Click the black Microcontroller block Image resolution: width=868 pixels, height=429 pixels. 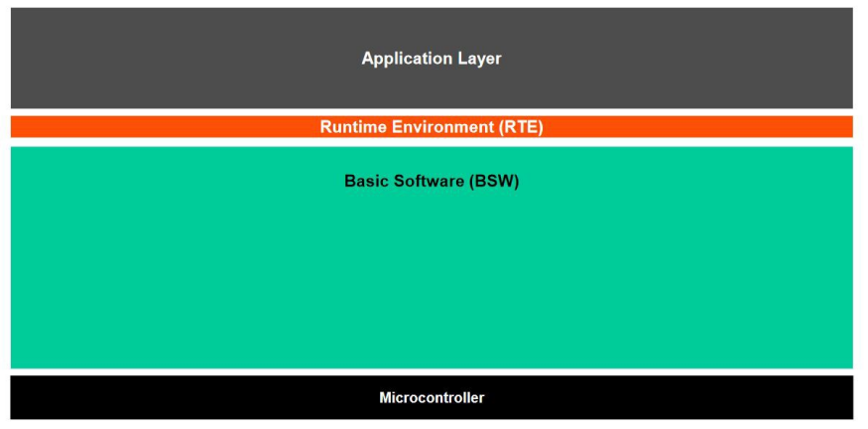pyautogui.click(x=198, y=397)
